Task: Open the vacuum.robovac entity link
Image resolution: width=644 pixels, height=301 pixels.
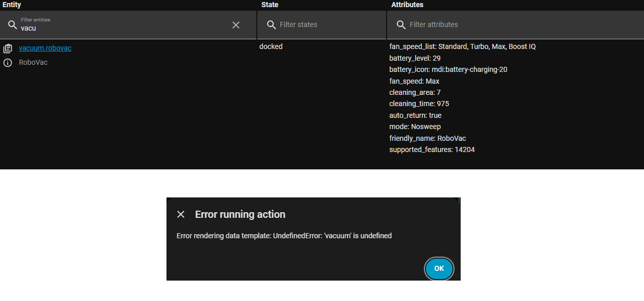Action: (45, 48)
